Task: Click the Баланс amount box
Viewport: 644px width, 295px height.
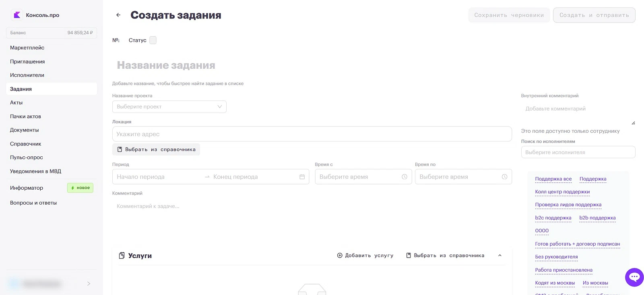Action: (x=52, y=33)
